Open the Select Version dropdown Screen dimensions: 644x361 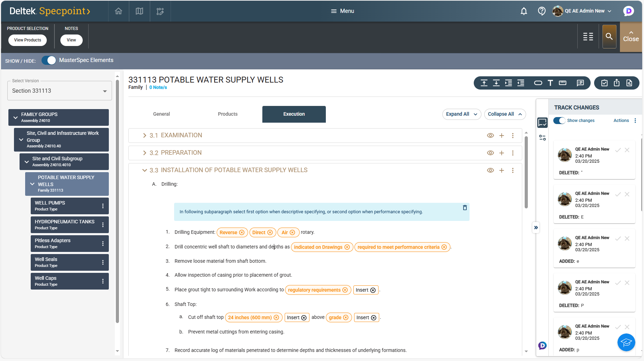[x=60, y=91]
